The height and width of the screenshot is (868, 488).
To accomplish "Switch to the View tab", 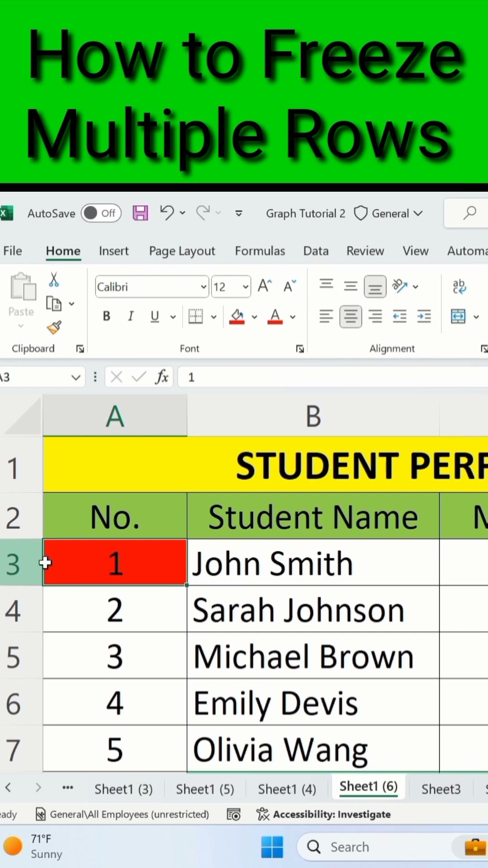I will click(x=415, y=251).
